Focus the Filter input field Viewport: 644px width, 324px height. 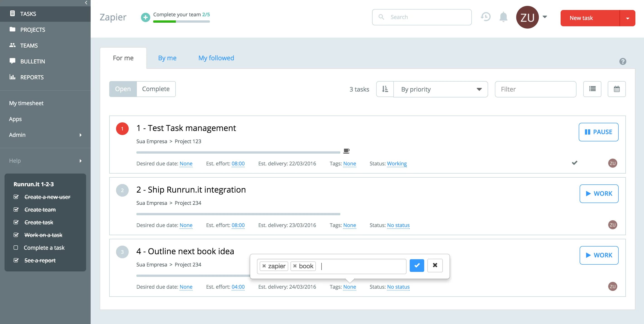[535, 89]
